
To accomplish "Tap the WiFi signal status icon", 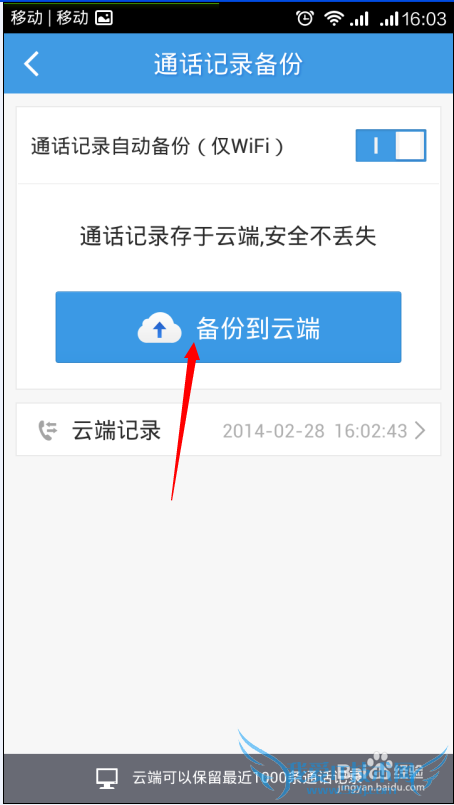I will 333,19.
